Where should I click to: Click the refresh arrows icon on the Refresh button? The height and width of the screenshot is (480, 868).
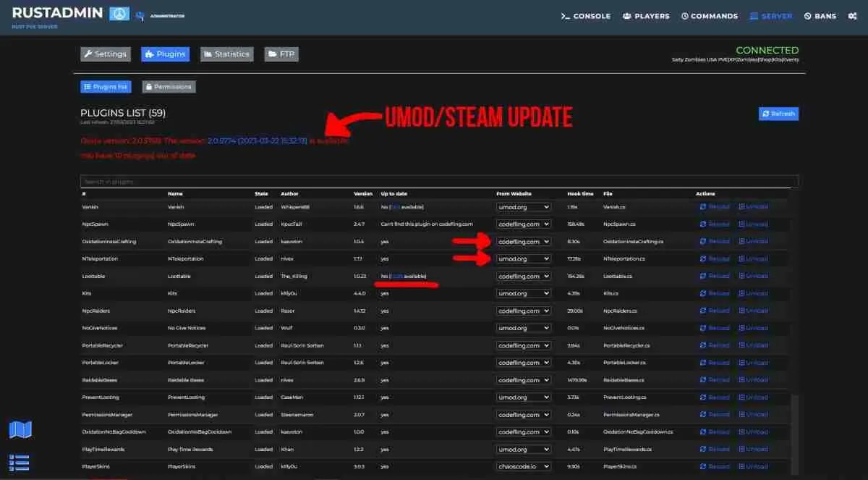click(x=767, y=113)
